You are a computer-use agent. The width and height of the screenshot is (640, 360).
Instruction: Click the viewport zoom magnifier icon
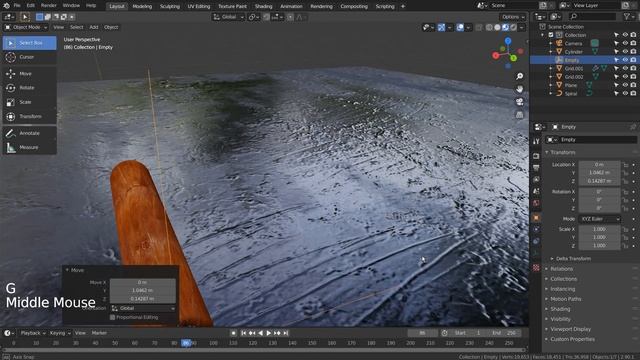[519, 76]
